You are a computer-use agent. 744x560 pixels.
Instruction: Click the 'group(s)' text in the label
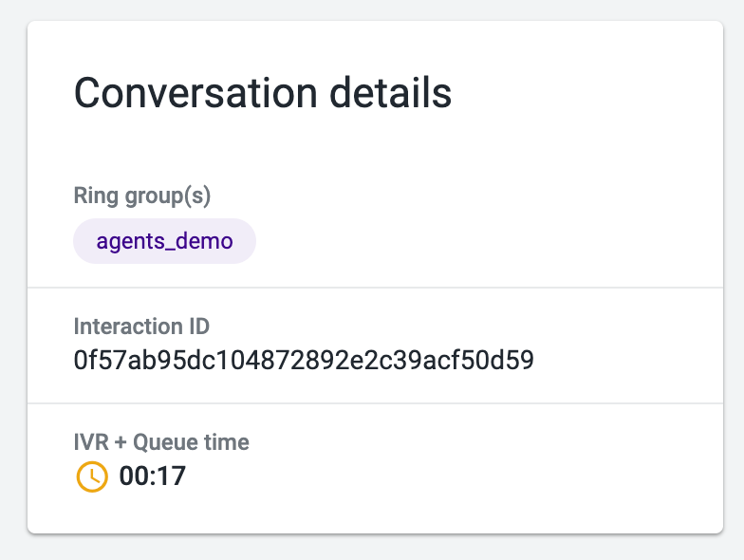pos(168,196)
